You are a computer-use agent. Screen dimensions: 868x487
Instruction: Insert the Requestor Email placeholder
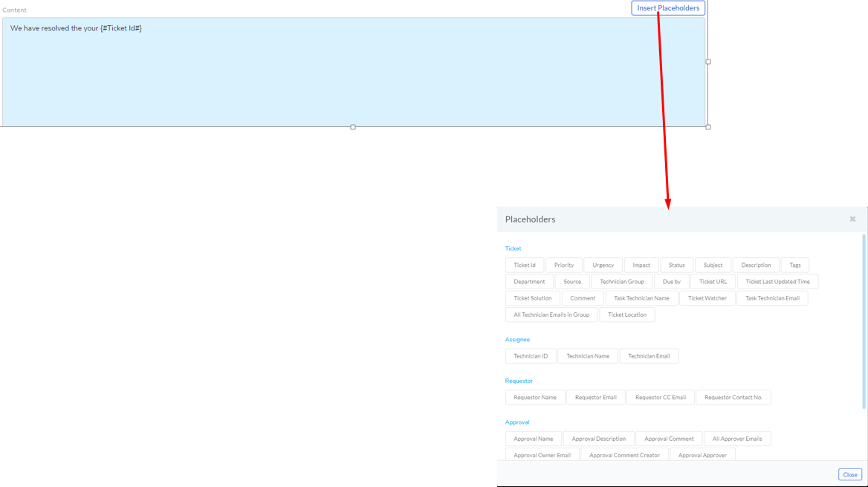coord(596,398)
